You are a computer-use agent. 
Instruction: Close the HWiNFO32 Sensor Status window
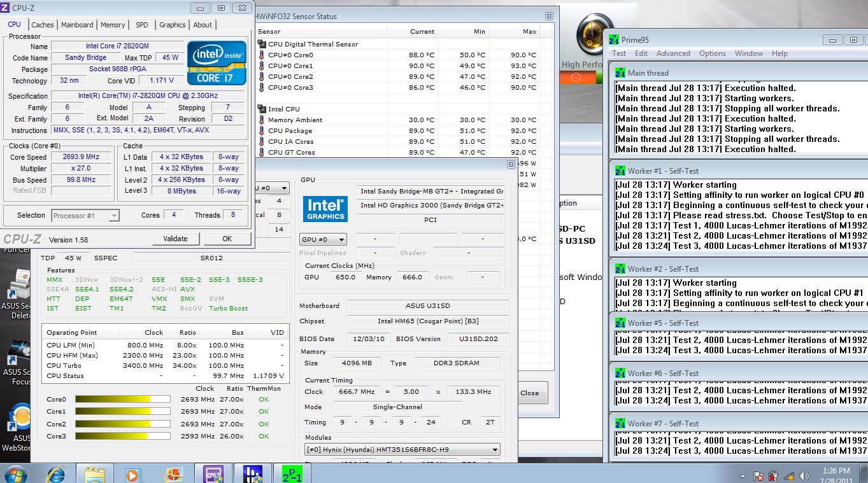pos(549,16)
